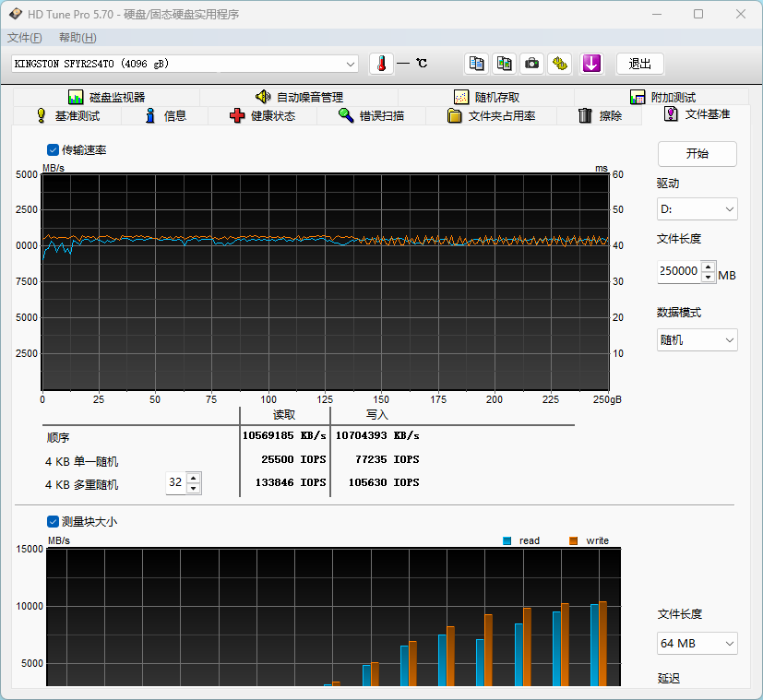
Task: Click the 退出 exit button
Action: 639,64
